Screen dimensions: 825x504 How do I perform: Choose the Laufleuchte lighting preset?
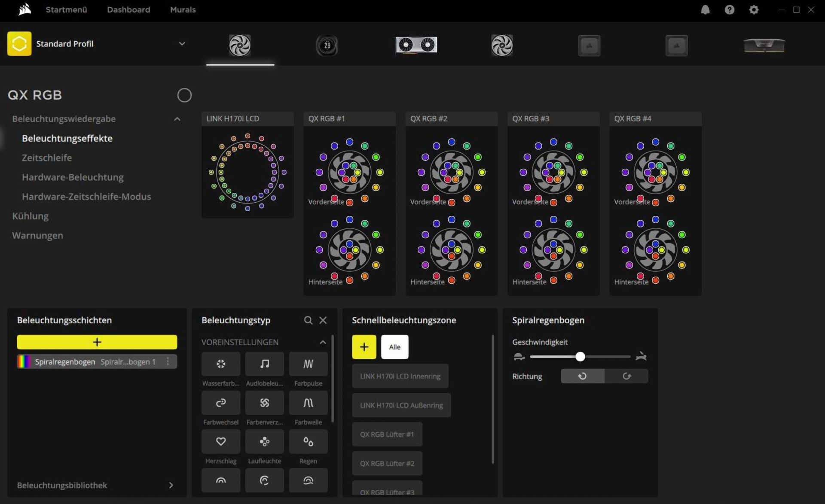pyautogui.click(x=265, y=441)
